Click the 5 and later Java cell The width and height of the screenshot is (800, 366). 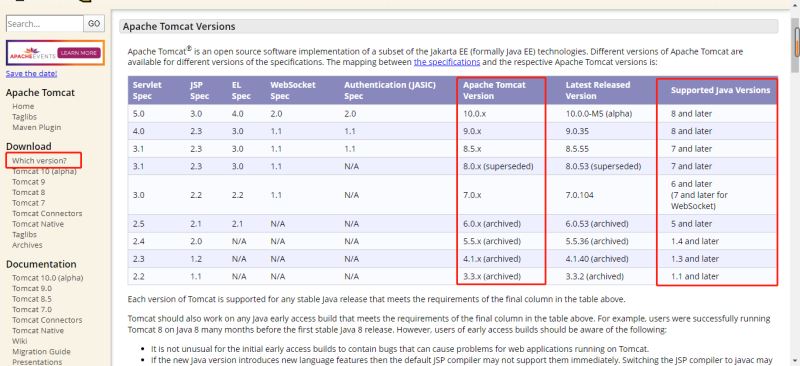(x=691, y=224)
